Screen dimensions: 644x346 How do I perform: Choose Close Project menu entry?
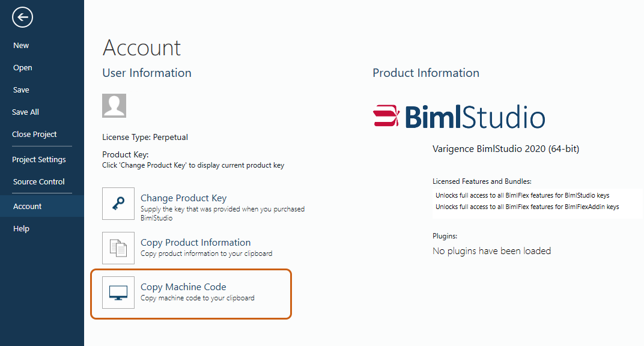pos(34,134)
